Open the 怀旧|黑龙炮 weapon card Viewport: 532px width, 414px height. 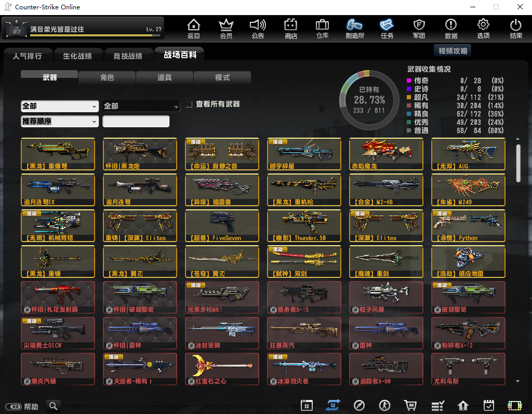(140, 154)
